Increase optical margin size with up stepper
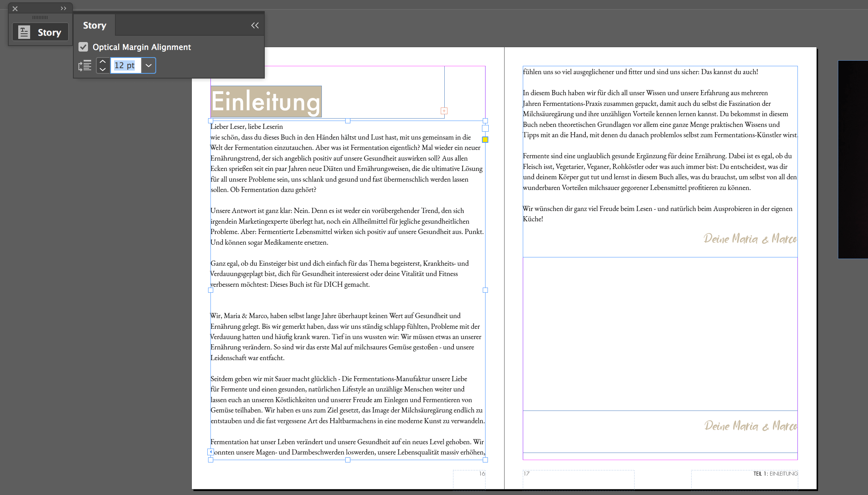This screenshot has height=495, width=868. pyautogui.click(x=103, y=61)
